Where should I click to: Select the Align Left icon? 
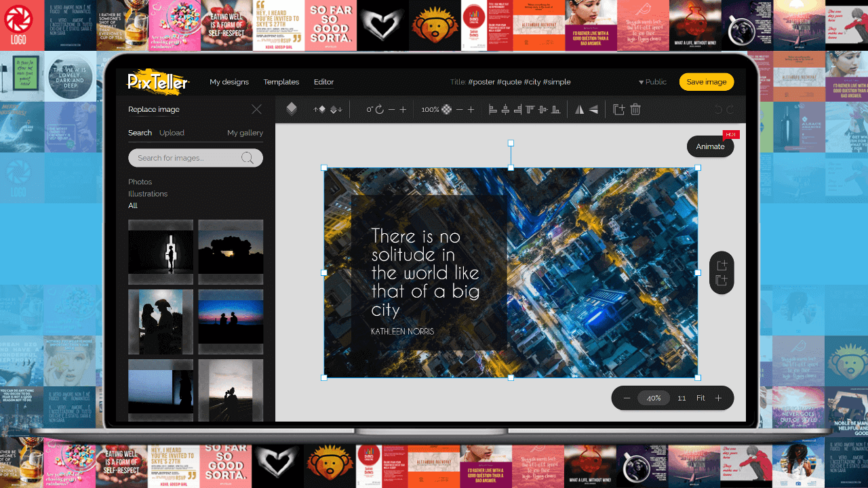click(x=492, y=109)
